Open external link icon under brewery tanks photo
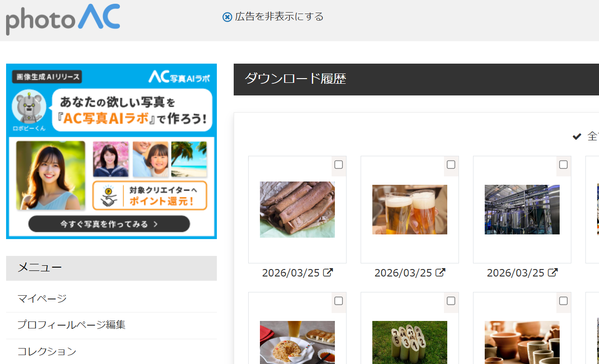 [553, 272]
